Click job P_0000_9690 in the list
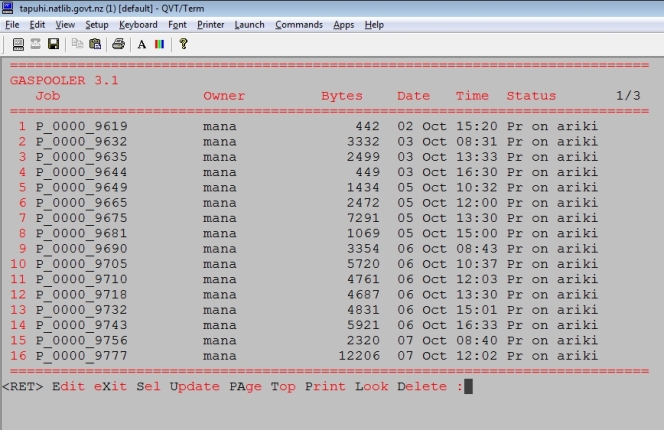Image resolution: width=664 pixels, height=430 pixels. pyautogui.click(x=81, y=249)
